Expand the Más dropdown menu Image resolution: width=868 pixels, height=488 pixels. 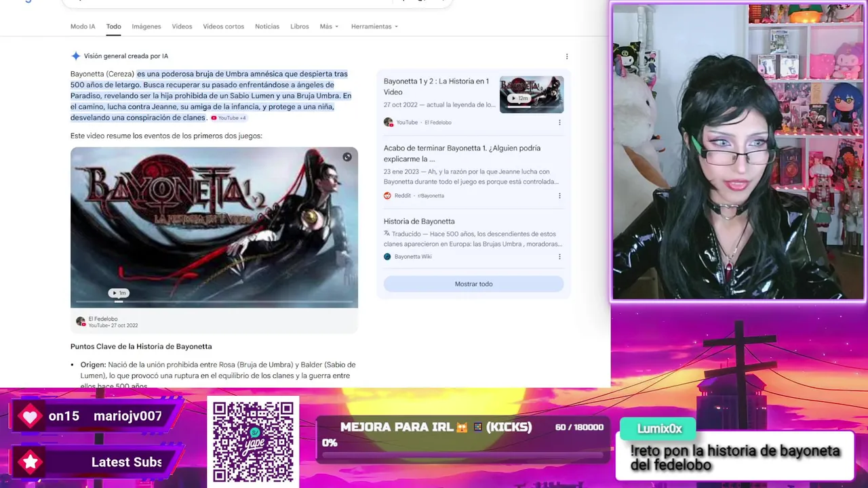[329, 26]
